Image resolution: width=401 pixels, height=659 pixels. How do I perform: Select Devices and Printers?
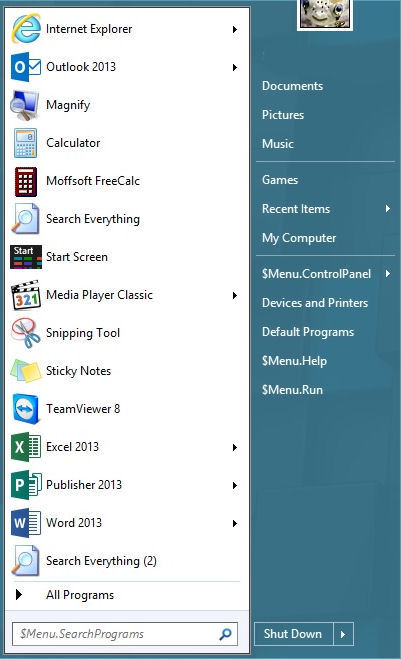tap(315, 303)
